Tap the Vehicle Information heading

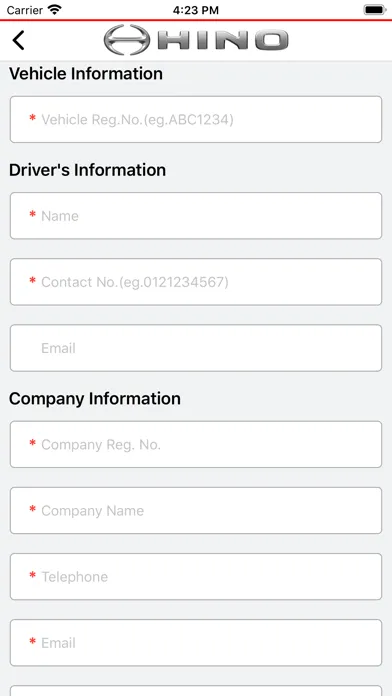pyautogui.click(x=86, y=73)
